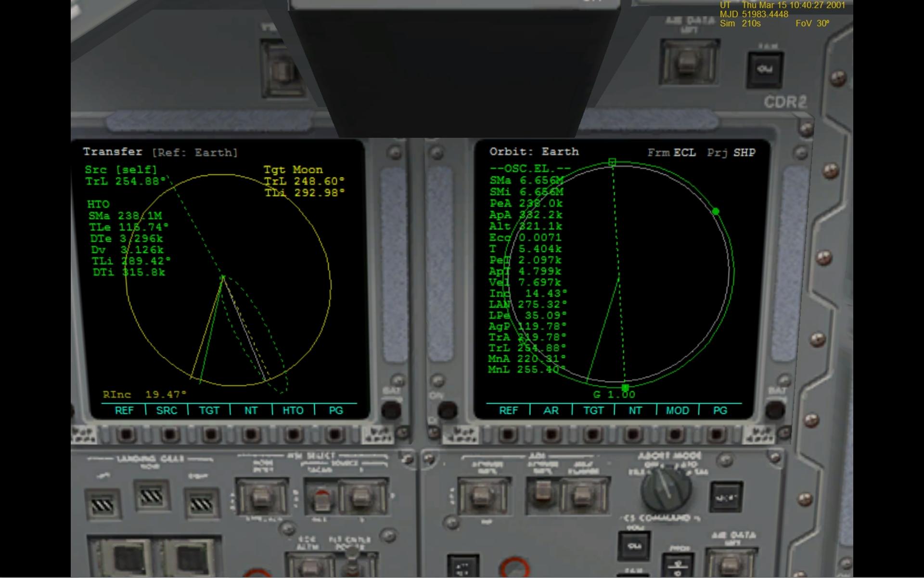Viewport: 924px width, 578px height.
Task: Flip the upper Air Data switch
Action: pyautogui.click(x=690, y=63)
